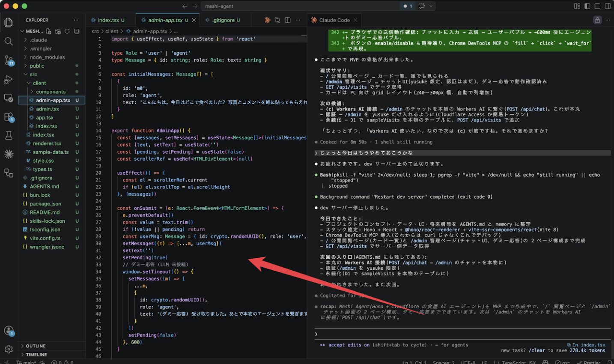Click New Folder icon in Explorer header
The image size is (614, 364).
pyautogui.click(x=58, y=31)
